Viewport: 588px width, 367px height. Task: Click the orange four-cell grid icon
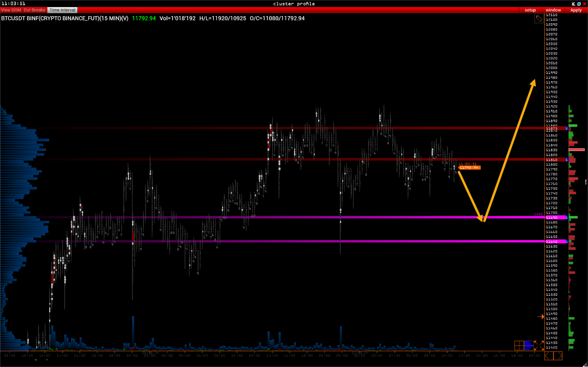coord(519,345)
